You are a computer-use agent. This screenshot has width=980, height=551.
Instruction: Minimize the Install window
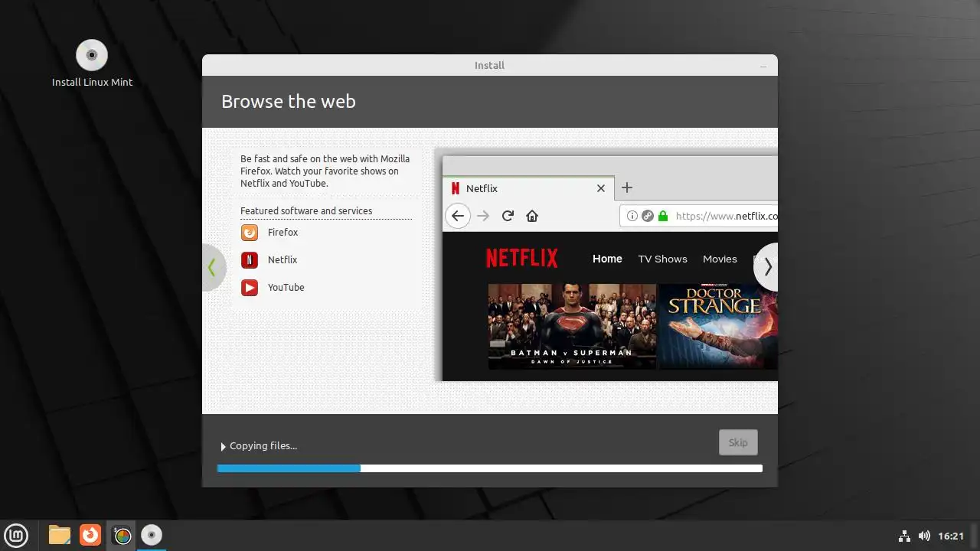[x=763, y=66]
